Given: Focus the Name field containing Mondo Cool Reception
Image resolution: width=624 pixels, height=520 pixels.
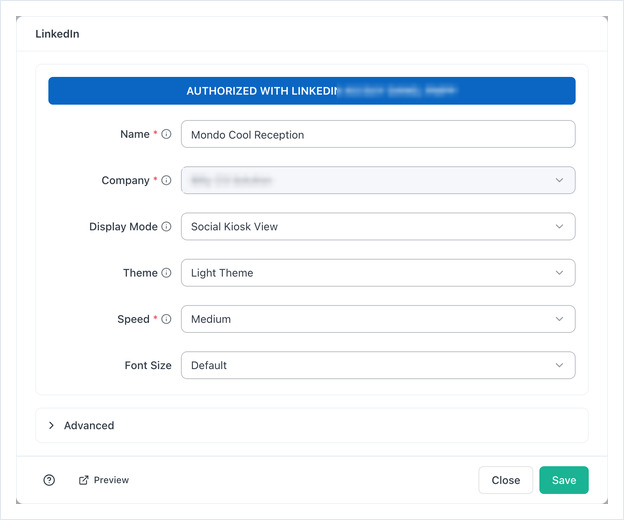Looking at the screenshot, I should click(378, 134).
